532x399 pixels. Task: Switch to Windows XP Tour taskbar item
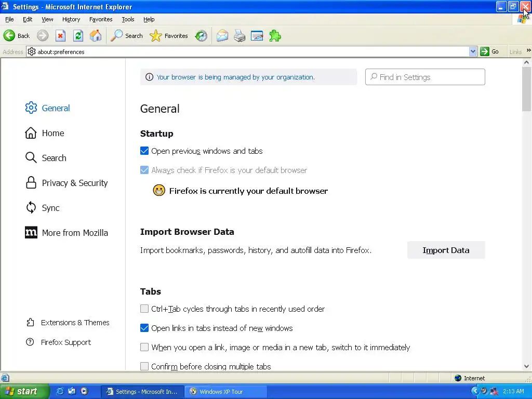point(225,392)
